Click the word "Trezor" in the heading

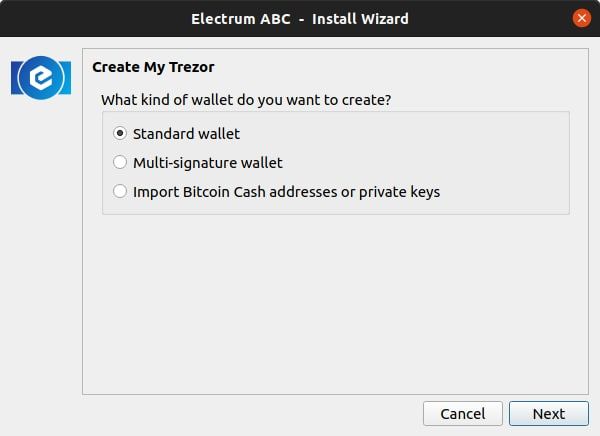click(192, 67)
